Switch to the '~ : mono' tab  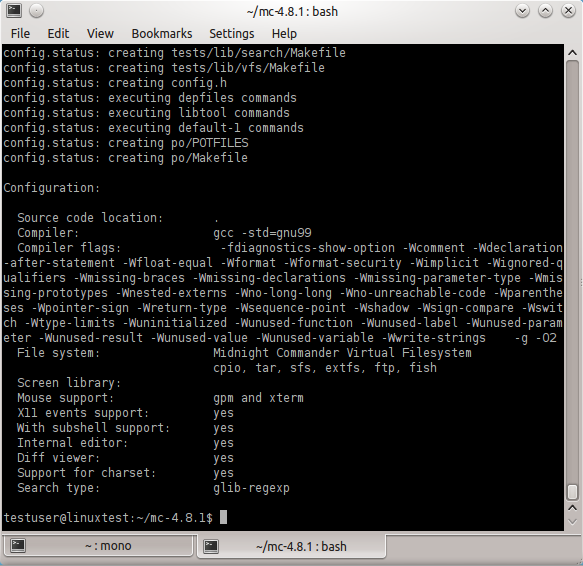click(99, 546)
